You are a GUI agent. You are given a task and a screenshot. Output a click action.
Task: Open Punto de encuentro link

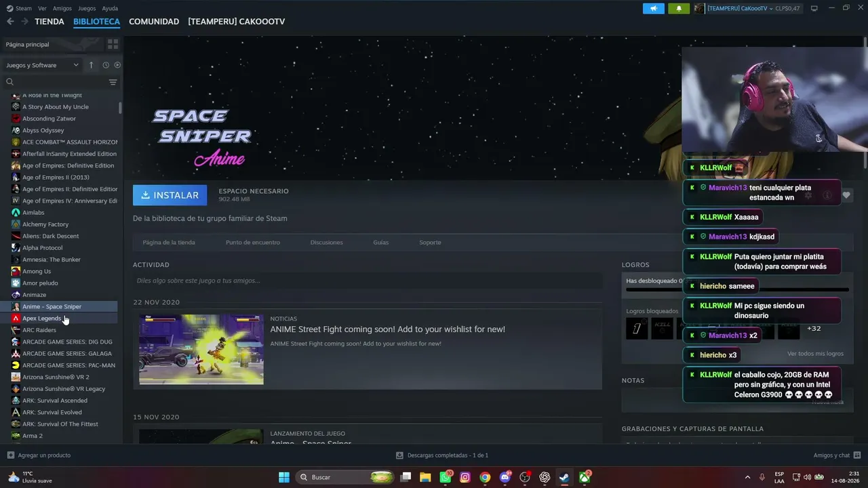pyautogui.click(x=253, y=243)
